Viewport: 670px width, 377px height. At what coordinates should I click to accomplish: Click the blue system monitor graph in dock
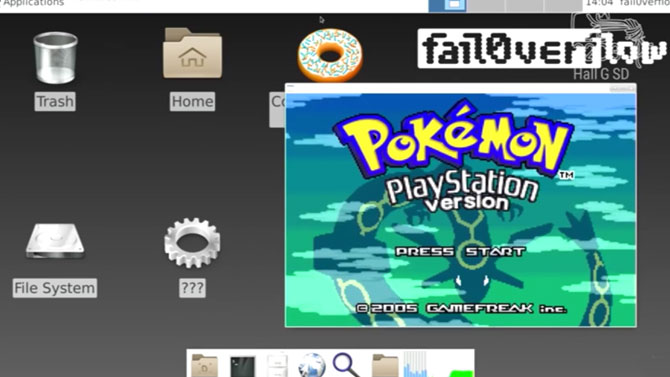pos(415,364)
